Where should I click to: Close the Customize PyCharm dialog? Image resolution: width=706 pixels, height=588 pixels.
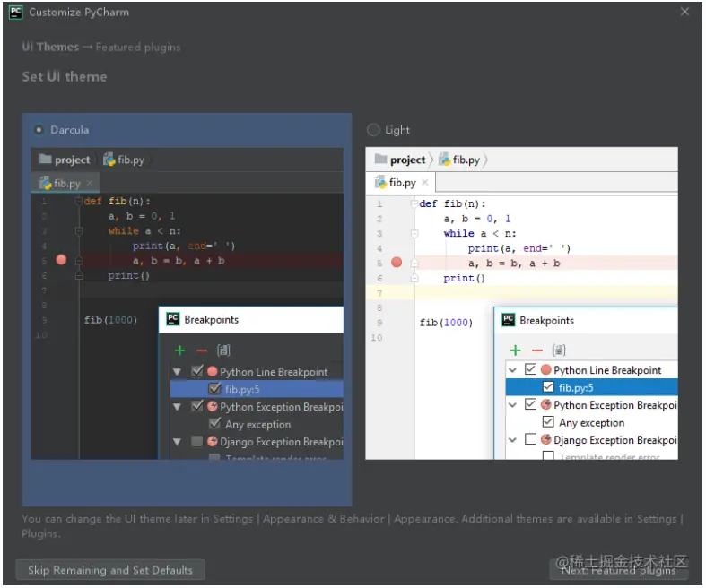(684, 12)
